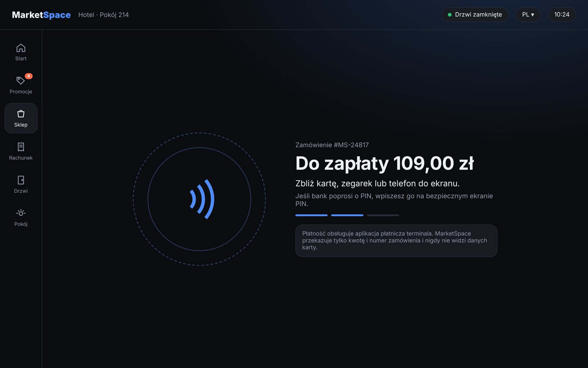Viewport: 588px width, 368px height.
Task: Click the contactless payment wave icon
Action: [x=202, y=199]
